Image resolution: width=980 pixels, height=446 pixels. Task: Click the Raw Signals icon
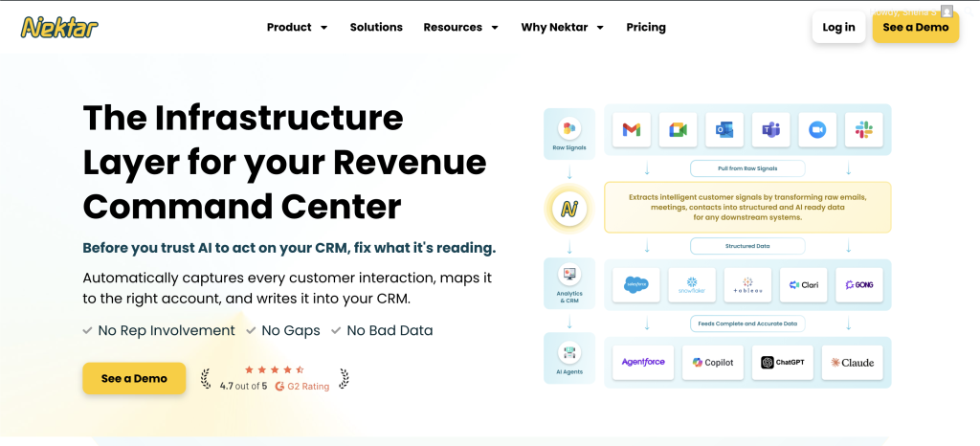tap(569, 128)
